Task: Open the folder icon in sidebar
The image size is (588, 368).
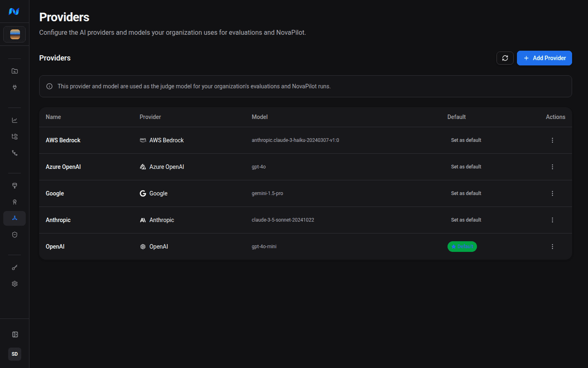Action: coord(15,71)
